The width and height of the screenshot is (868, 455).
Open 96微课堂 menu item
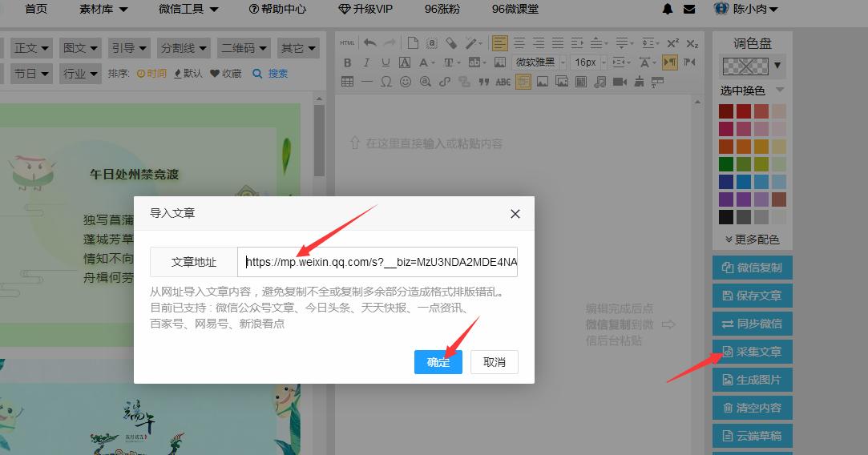(515, 9)
